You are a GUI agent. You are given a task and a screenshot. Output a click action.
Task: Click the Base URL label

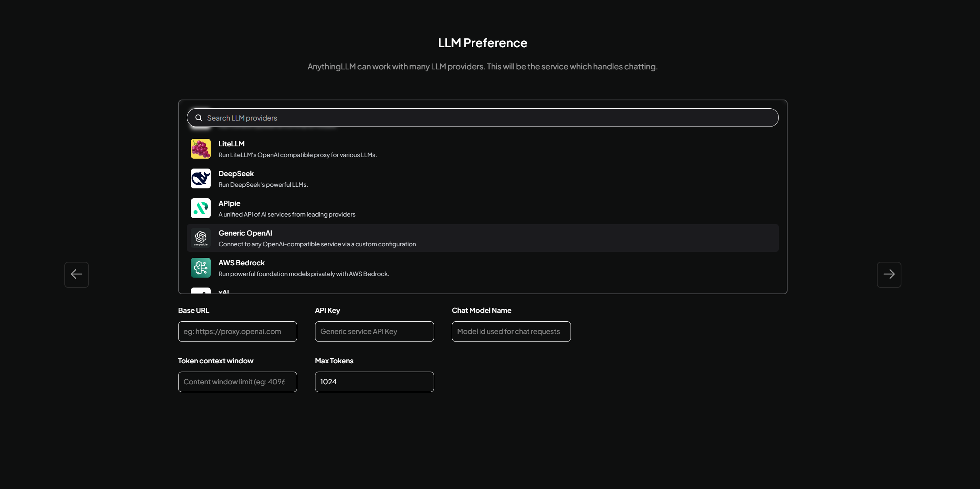(194, 311)
